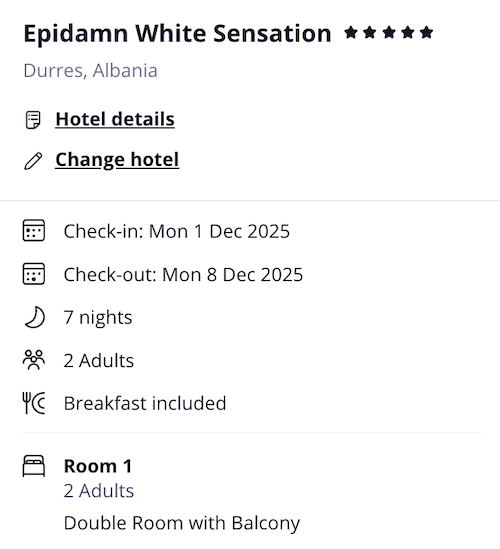Click the guests group icon
Screen dimensions: 500x549
tap(34, 360)
